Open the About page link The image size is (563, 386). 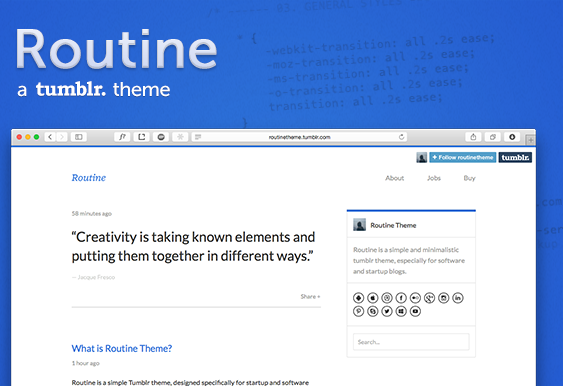[395, 178]
